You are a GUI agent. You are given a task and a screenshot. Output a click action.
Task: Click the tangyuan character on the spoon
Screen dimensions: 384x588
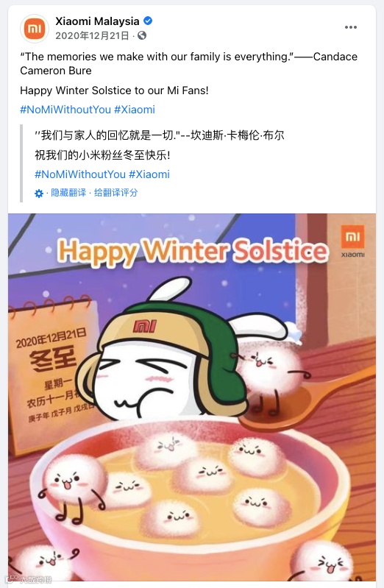(x=271, y=369)
